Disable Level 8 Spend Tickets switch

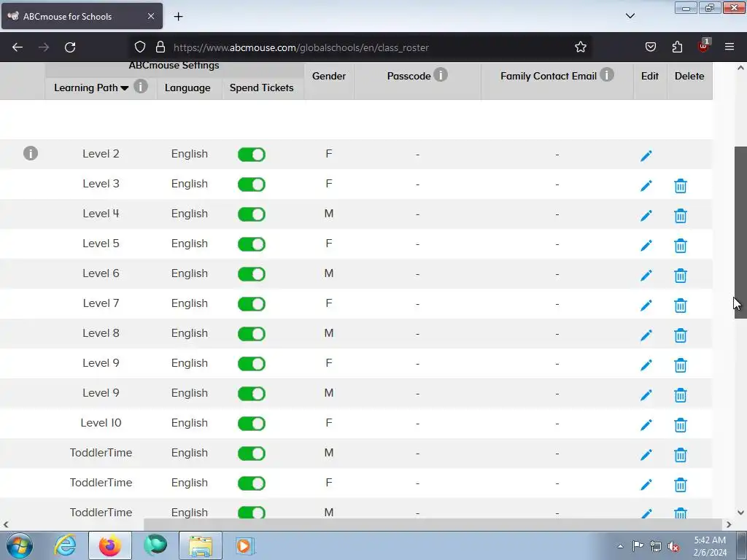[252, 334]
